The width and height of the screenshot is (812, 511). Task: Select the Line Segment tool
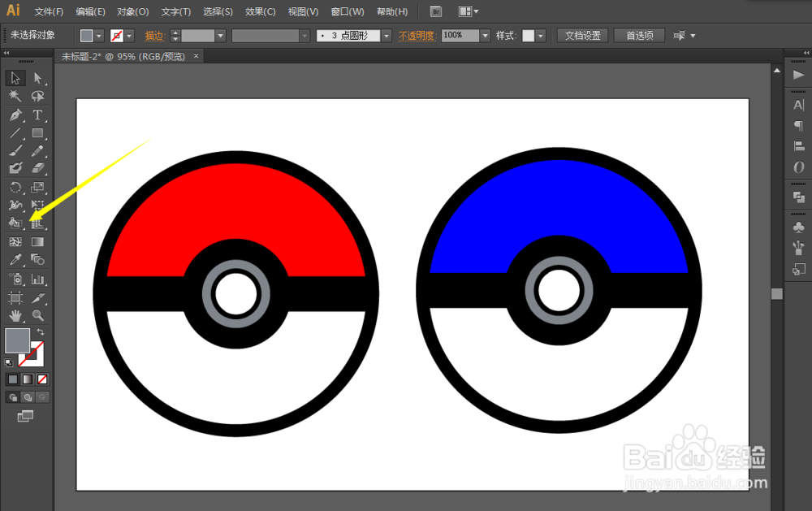click(x=15, y=132)
